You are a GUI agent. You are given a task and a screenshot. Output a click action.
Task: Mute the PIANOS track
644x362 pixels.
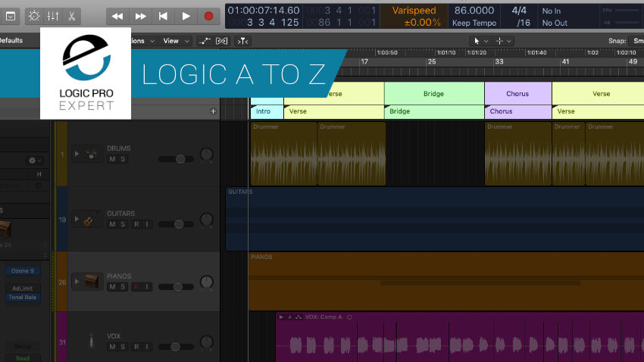pos(112,287)
